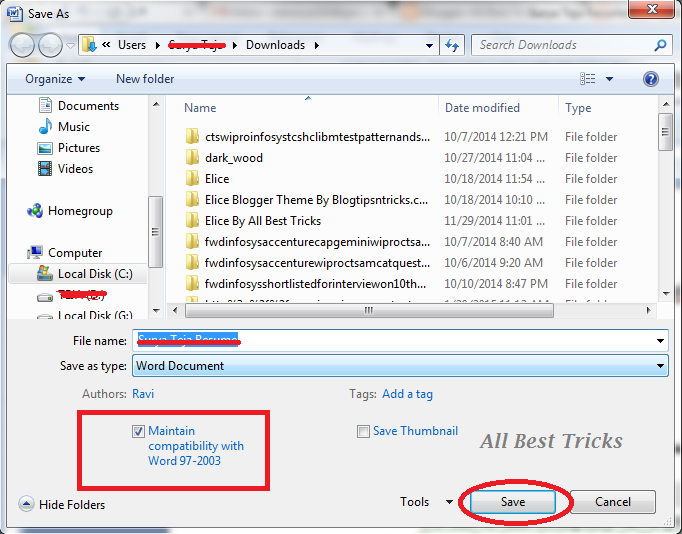
Task: Click the Users breadcrumb segment
Action: pos(132,45)
